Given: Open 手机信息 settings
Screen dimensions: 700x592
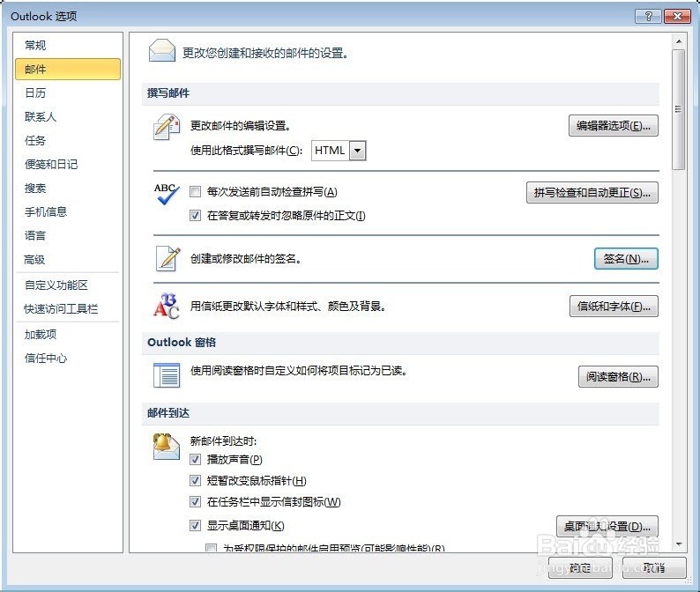Looking at the screenshot, I should pyautogui.click(x=68, y=212).
